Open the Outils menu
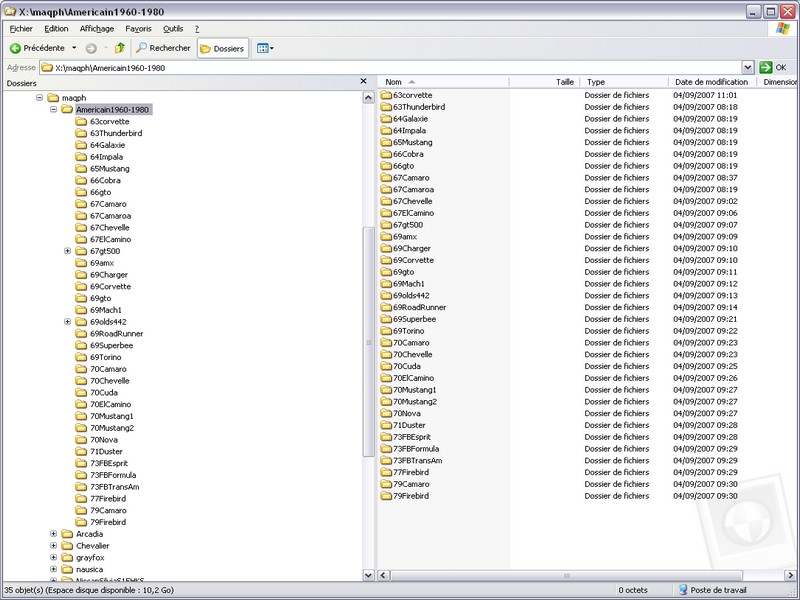This screenshot has width=800, height=600. [173, 29]
